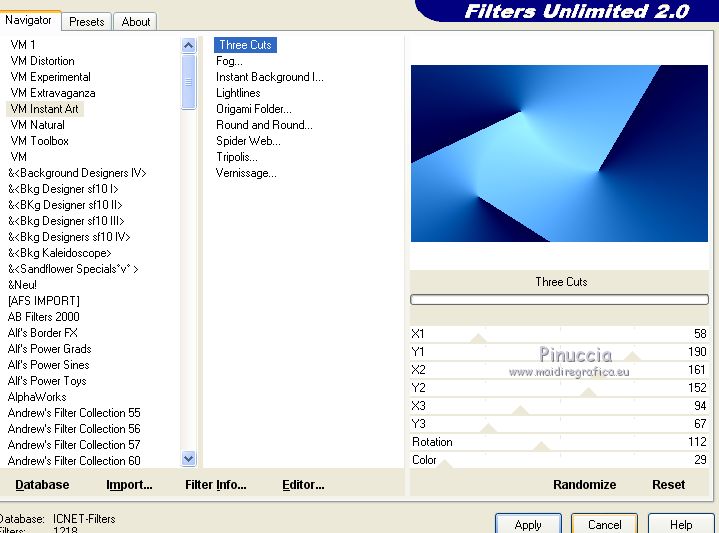This screenshot has width=719, height=533.
Task: Click the Y3 slider handle
Action: (489, 428)
